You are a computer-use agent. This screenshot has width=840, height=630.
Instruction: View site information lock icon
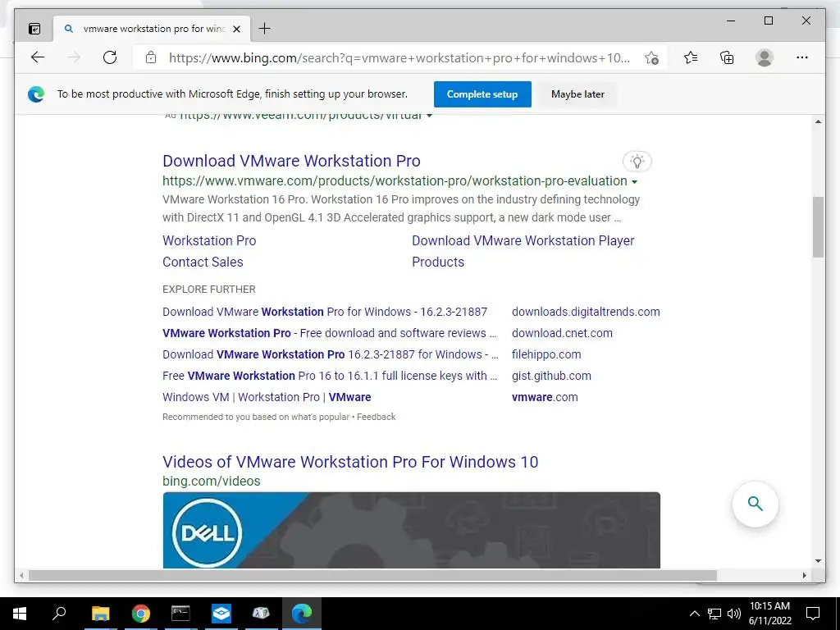coord(151,57)
